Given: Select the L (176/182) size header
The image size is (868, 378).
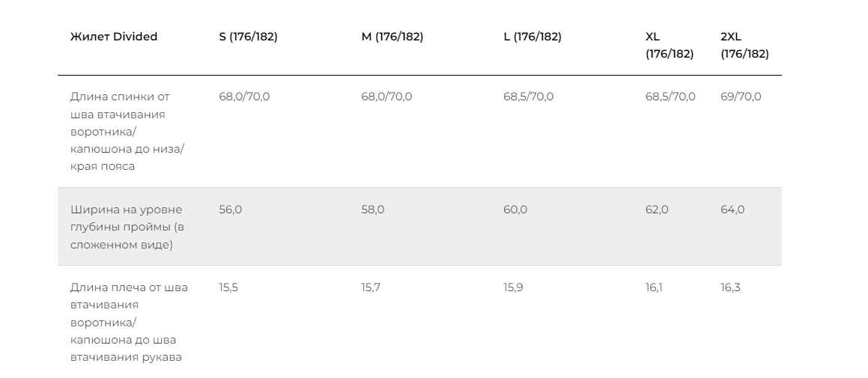Looking at the screenshot, I should pos(532,37).
